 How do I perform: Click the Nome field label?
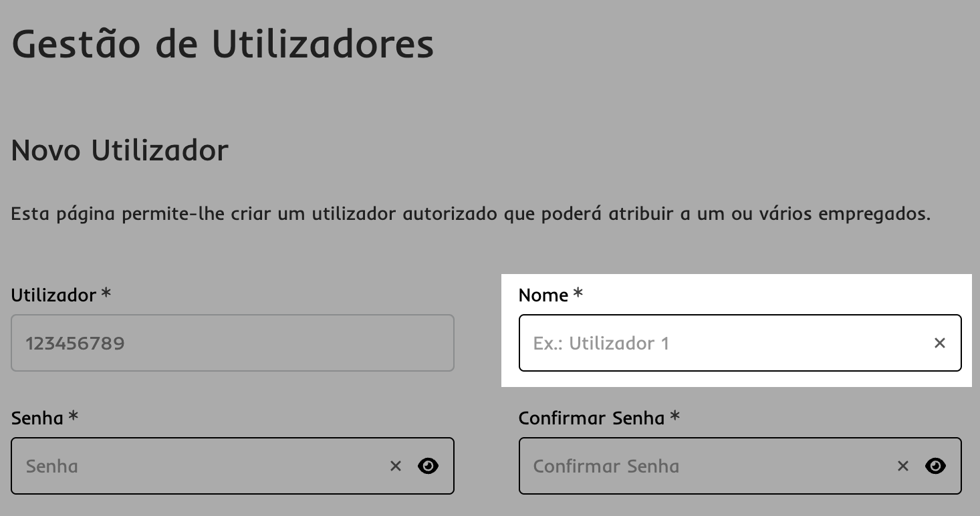(x=543, y=295)
